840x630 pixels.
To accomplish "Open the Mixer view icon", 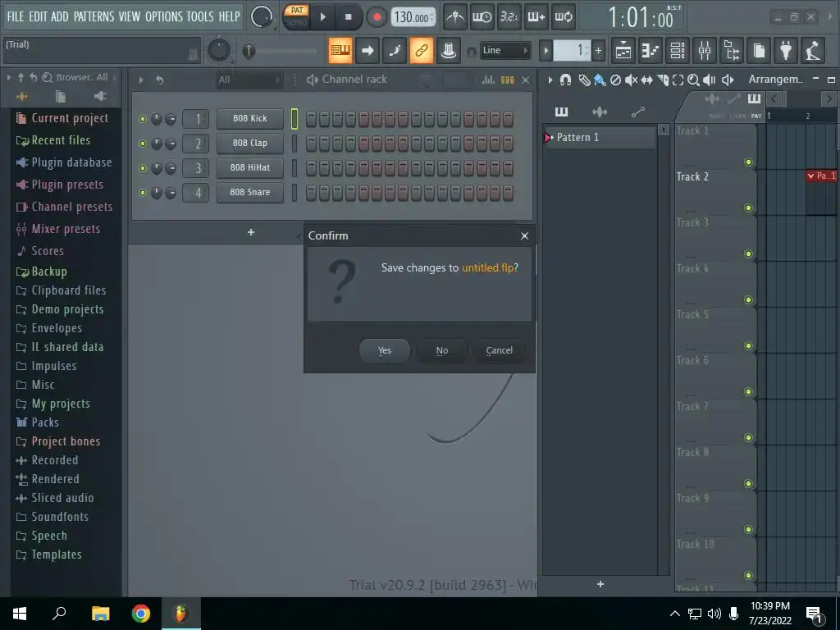I will [x=705, y=50].
